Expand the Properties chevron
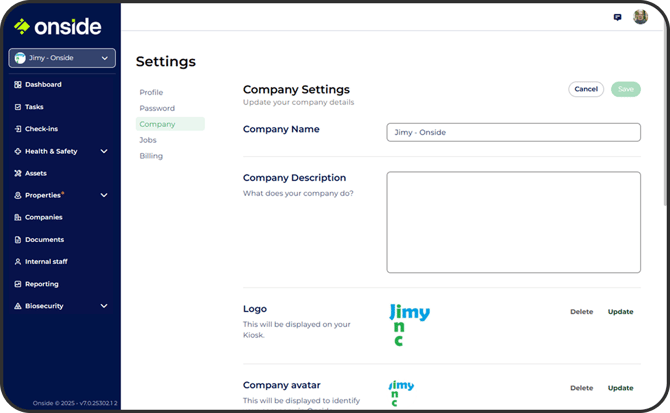Viewport: 670px width, 413px height. [x=104, y=195]
